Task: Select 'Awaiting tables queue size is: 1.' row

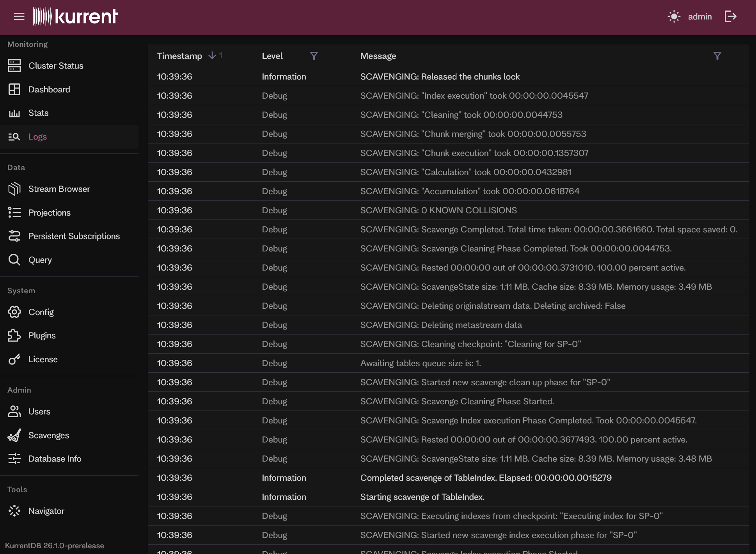Action: click(x=448, y=363)
